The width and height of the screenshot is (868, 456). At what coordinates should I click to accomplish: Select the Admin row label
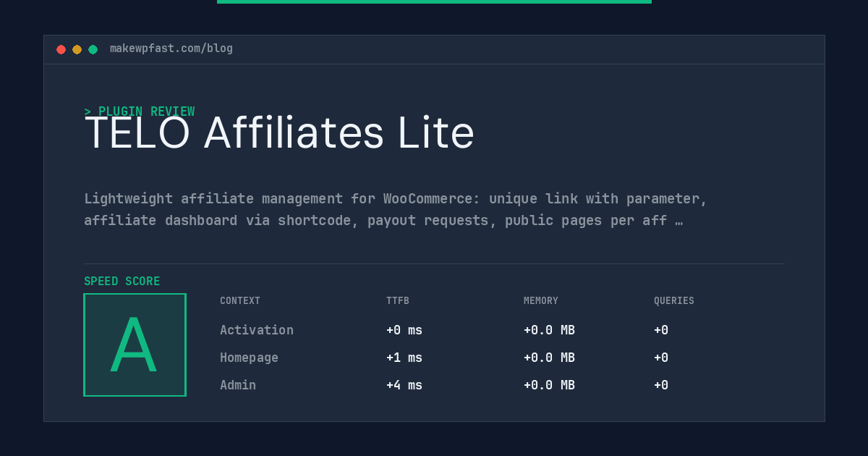(238, 385)
